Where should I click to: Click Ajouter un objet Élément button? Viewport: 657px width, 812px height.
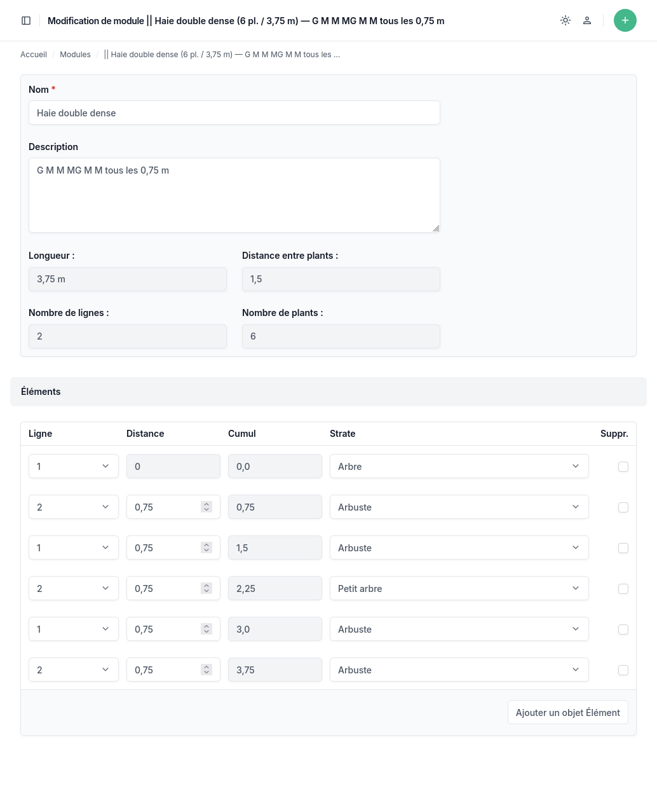[567, 712]
